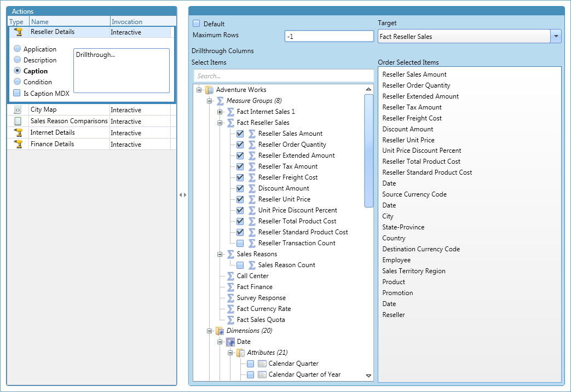Click the Drillthrough caption text box
The width and height of the screenshot is (571, 392).
(x=122, y=70)
